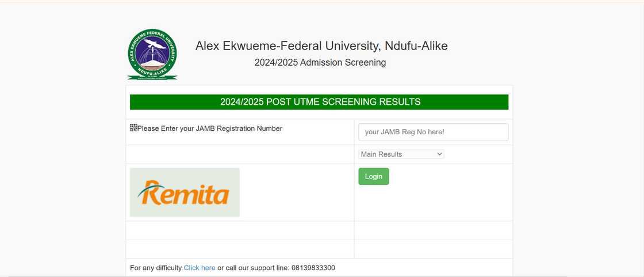Click the university name heading
Viewport: 644px width, 277px height.
coord(321,46)
